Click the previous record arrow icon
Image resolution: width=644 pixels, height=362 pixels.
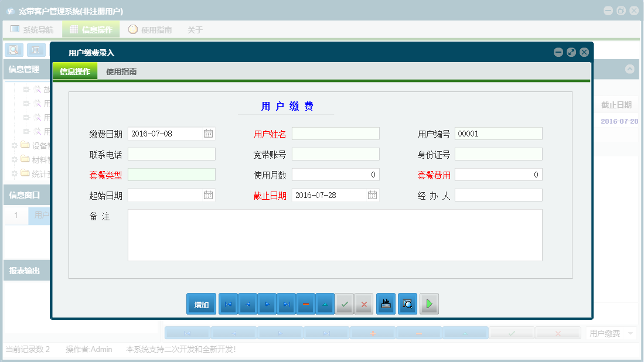(x=247, y=303)
